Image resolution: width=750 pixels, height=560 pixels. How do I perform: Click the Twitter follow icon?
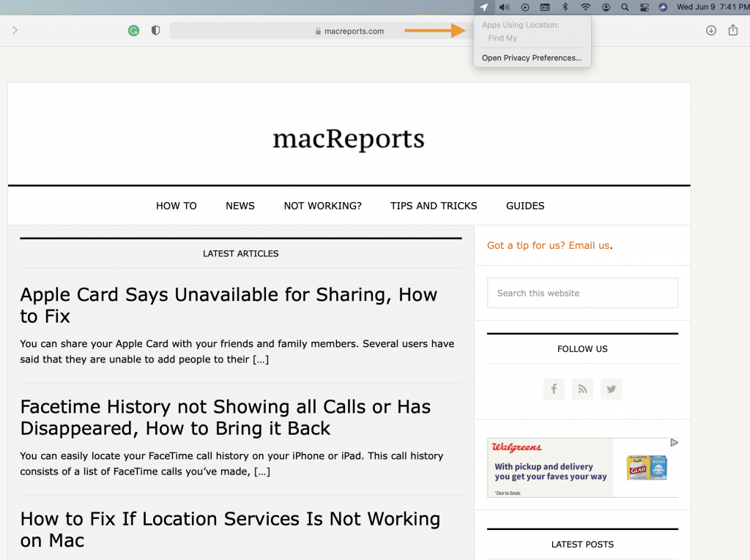[x=612, y=389]
